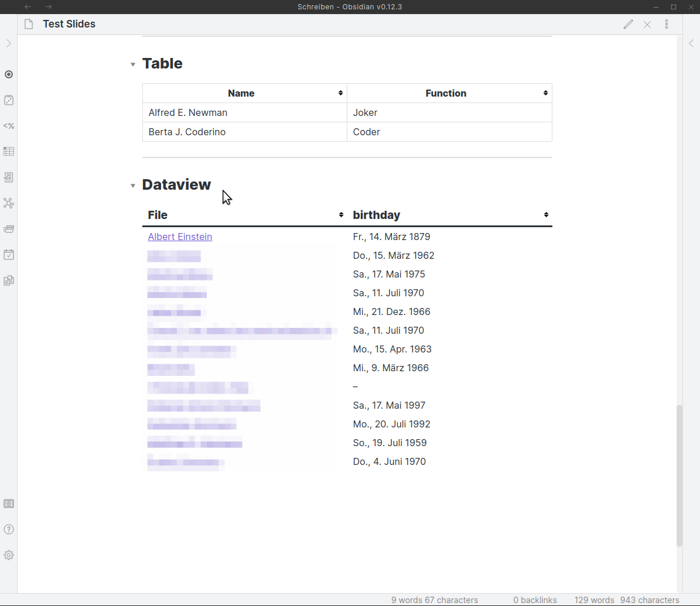Click the Test Slides note title
The image size is (700, 606).
69,24
